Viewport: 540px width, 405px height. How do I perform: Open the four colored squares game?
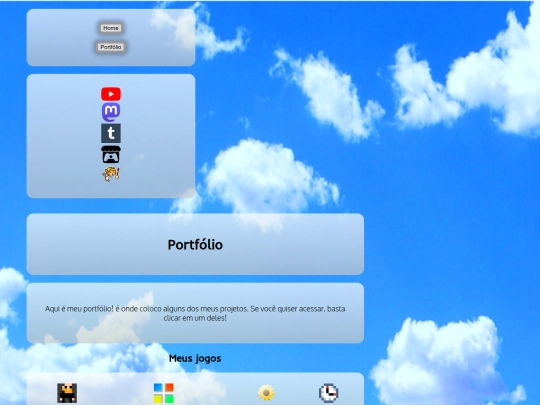coord(164,393)
